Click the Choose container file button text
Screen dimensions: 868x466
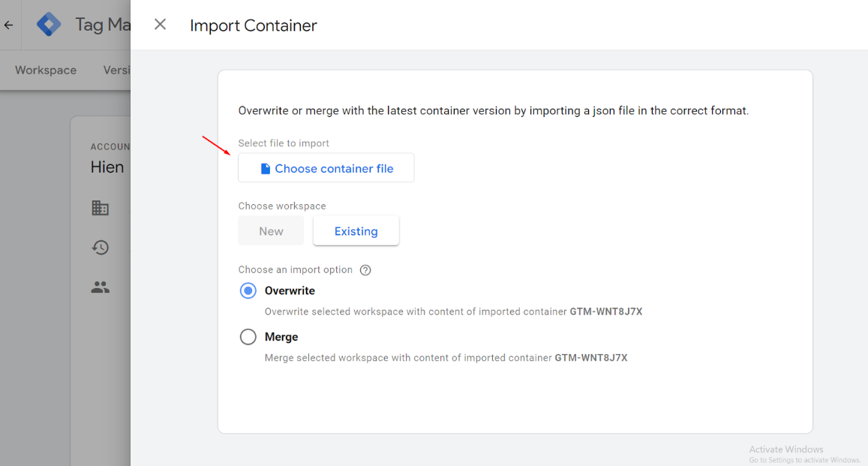pyautogui.click(x=334, y=169)
